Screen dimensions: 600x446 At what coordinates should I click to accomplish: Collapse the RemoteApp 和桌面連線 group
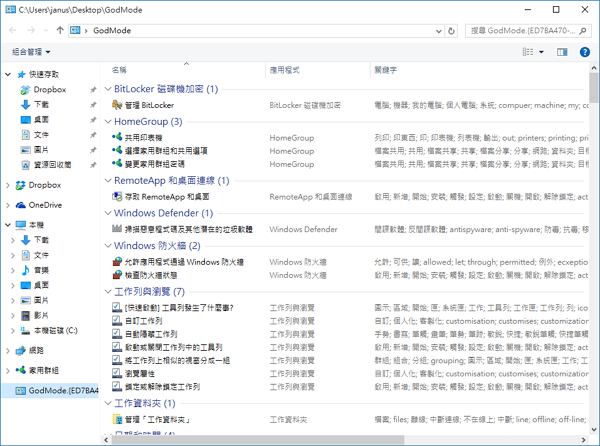point(108,181)
